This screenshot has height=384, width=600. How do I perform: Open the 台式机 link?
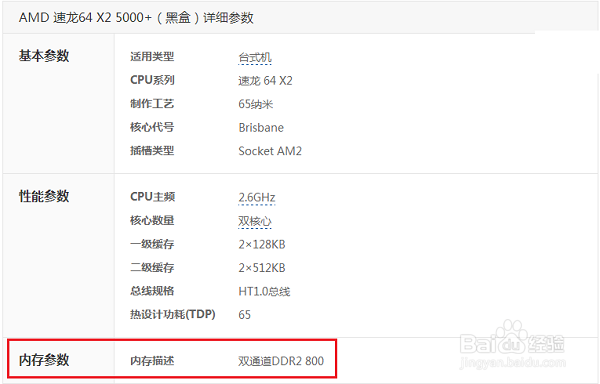coord(255,57)
